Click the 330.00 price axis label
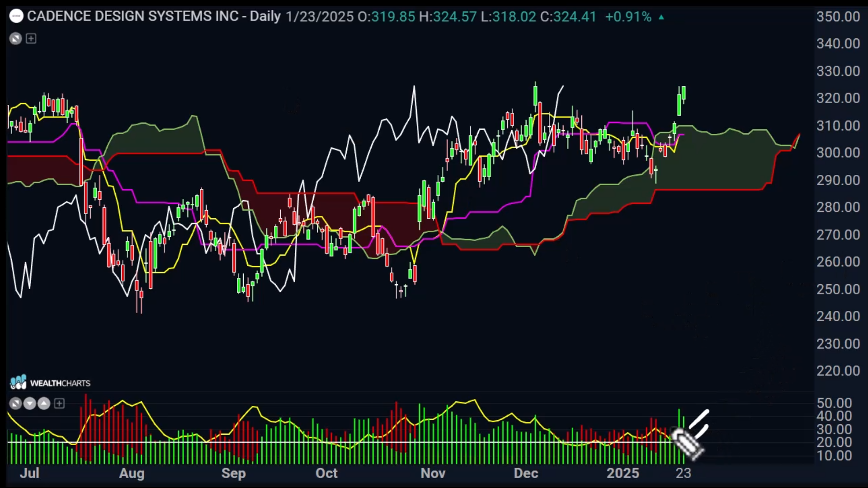The width and height of the screenshot is (868, 488). tap(838, 71)
